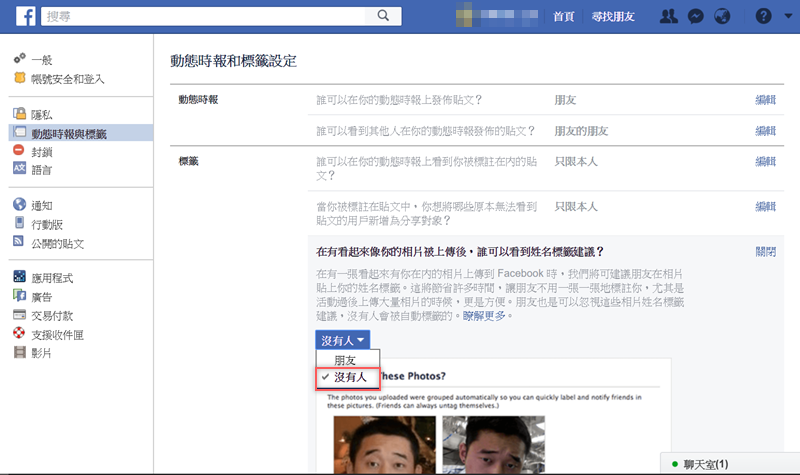
Task: Edit who can post on your timeline
Action: pyautogui.click(x=765, y=100)
